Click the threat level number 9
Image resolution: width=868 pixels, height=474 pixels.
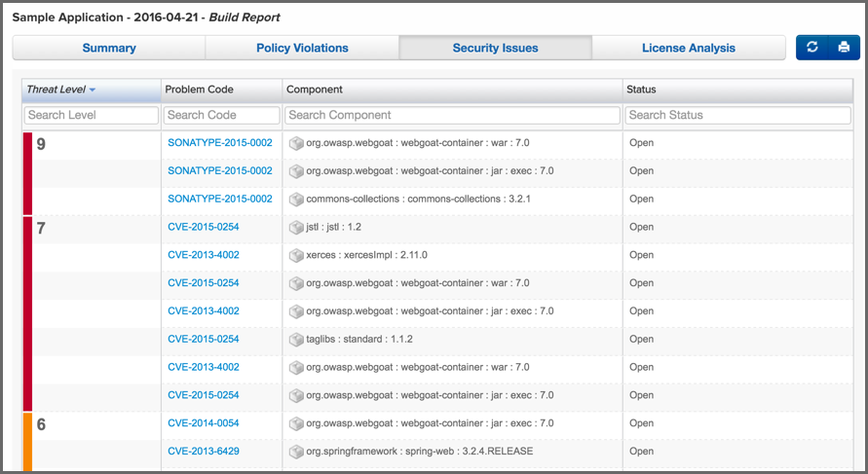pos(41,144)
